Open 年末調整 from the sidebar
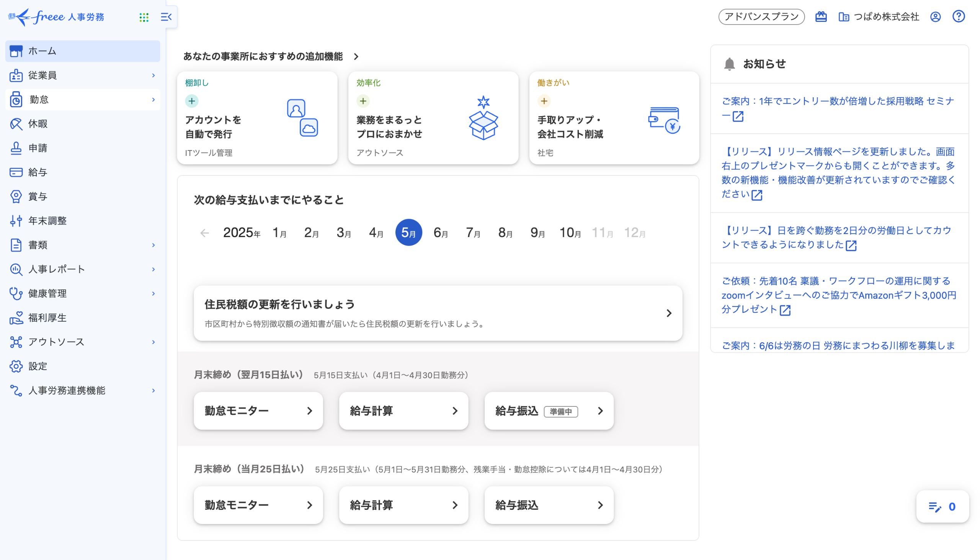The height and width of the screenshot is (560, 980). (47, 221)
